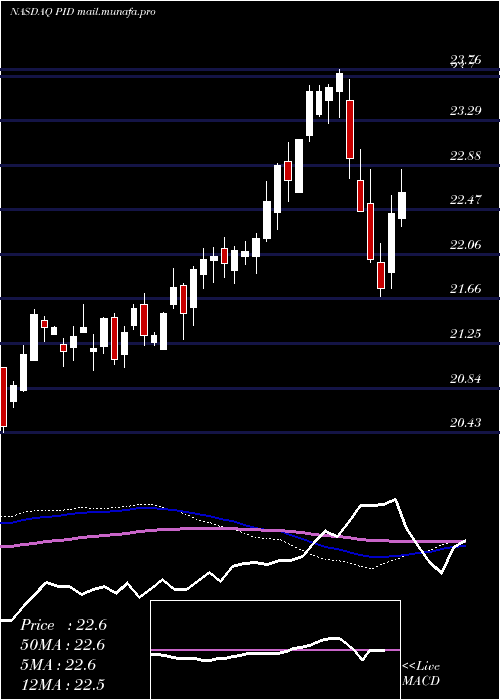Screen dimensions: 500x700
Task: Click the 12MA : 22.5 readout
Action: tap(62, 684)
